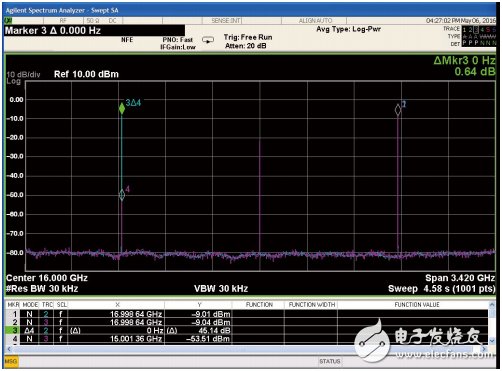This screenshot has width=502, height=371.
Task: Click the -9.01 dBm value in row 1
Action: tap(211, 314)
